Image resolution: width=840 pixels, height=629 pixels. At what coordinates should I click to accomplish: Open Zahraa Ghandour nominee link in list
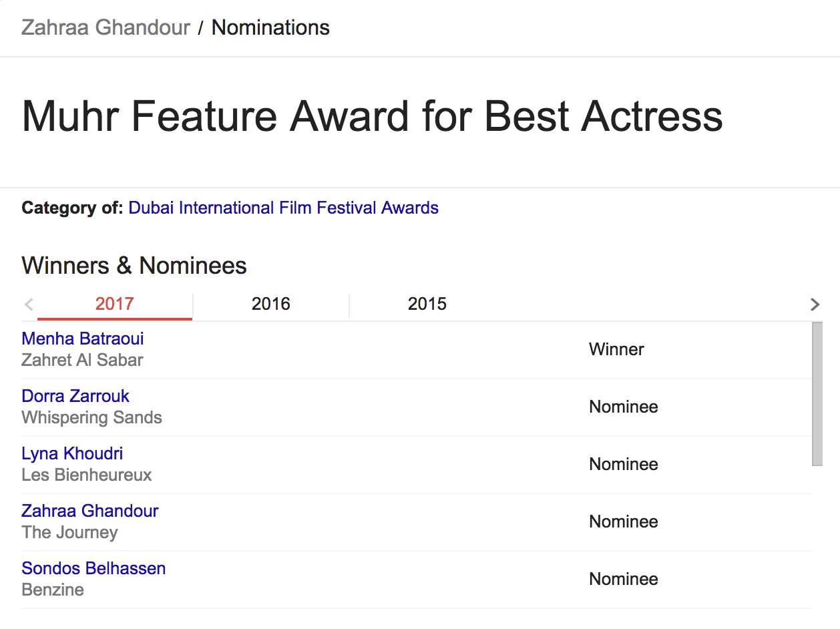coord(90,511)
